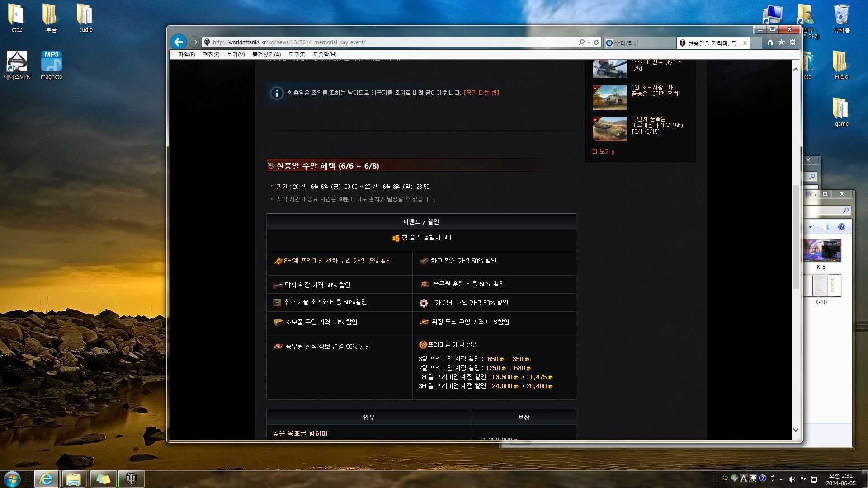Click the Internet Explorer home icon

click(770, 42)
